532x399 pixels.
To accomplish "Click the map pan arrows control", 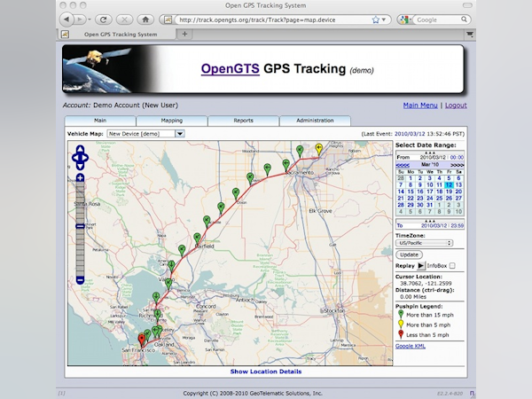I will [x=80, y=158].
